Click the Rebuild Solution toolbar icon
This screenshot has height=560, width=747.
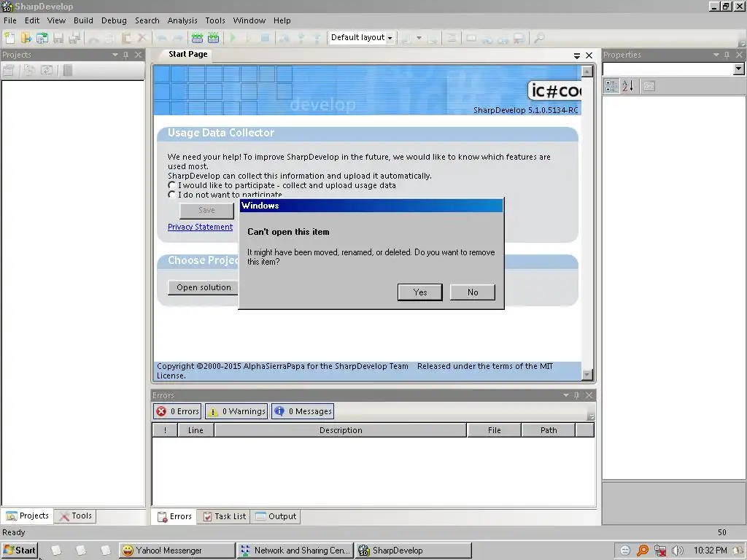click(213, 38)
